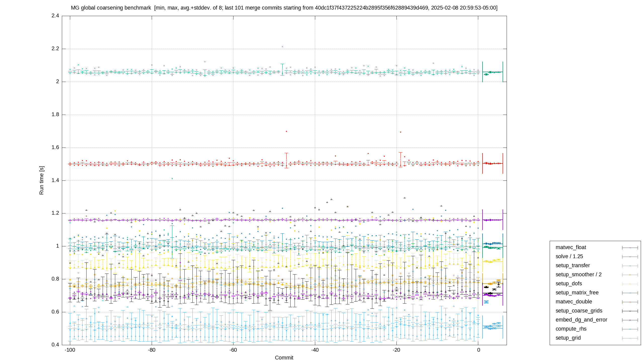Image resolution: width=644 pixels, height=362 pixels.
Task: Click the black setup_coarse_grids line sample
Action: click(x=630, y=311)
